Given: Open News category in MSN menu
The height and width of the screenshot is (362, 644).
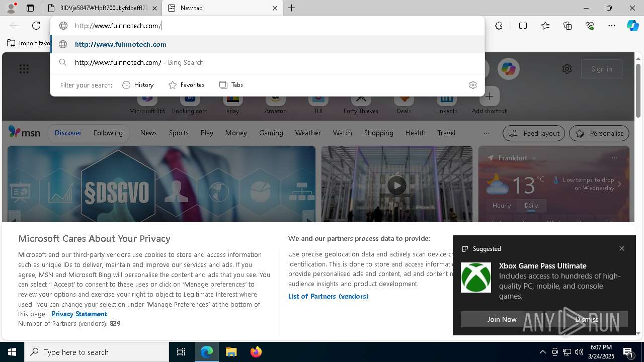Looking at the screenshot, I should coord(148,133).
